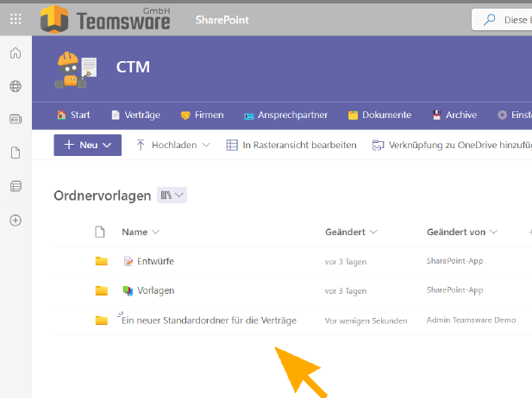Screen dimensions: 532x398
Task: Click the Home icon in left sidebar
Action: pos(16,53)
